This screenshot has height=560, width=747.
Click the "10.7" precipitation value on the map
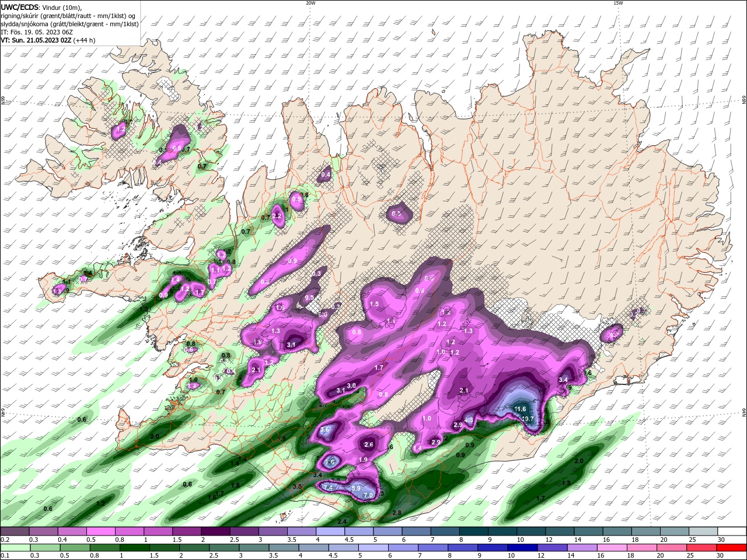click(528, 419)
